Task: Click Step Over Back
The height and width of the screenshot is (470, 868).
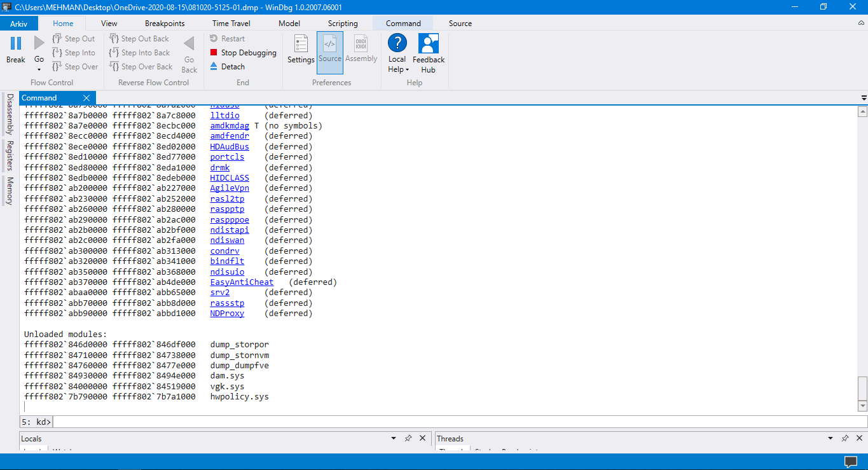Action: [141, 67]
